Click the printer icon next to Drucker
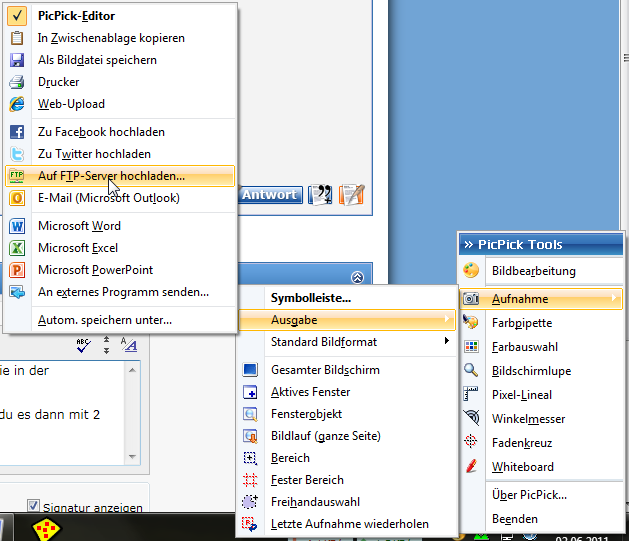629x541 pixels. tap(17, 82)
